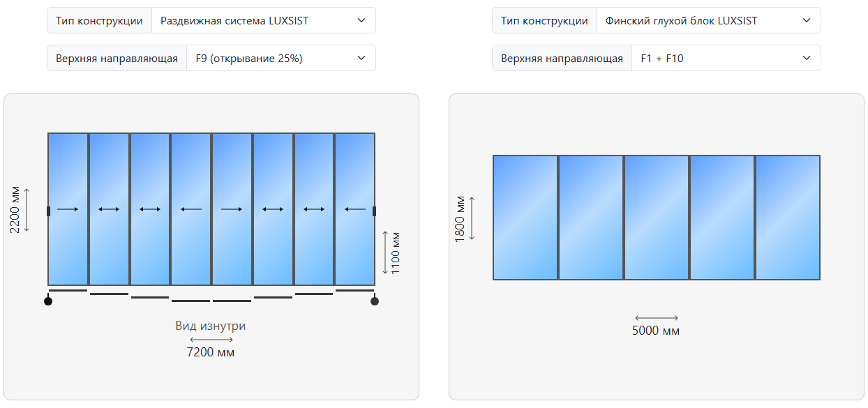Click right arrow on first sliding panel
Viewport: 868px width, 408px height.
[68, 209]
